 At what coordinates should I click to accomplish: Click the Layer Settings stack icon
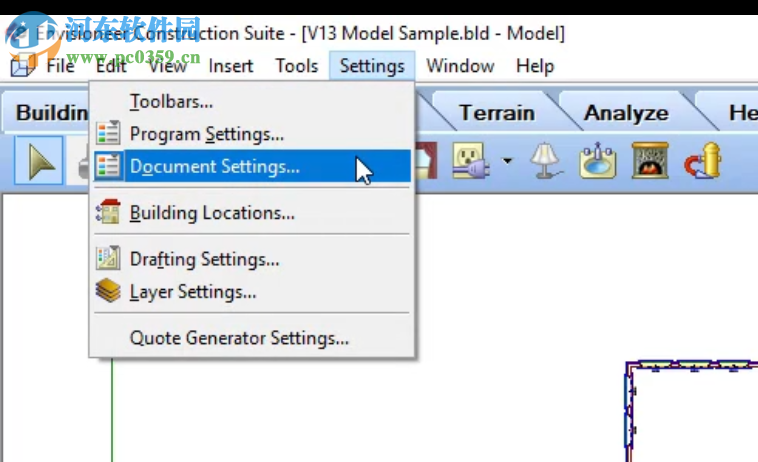tap(108, 292)
